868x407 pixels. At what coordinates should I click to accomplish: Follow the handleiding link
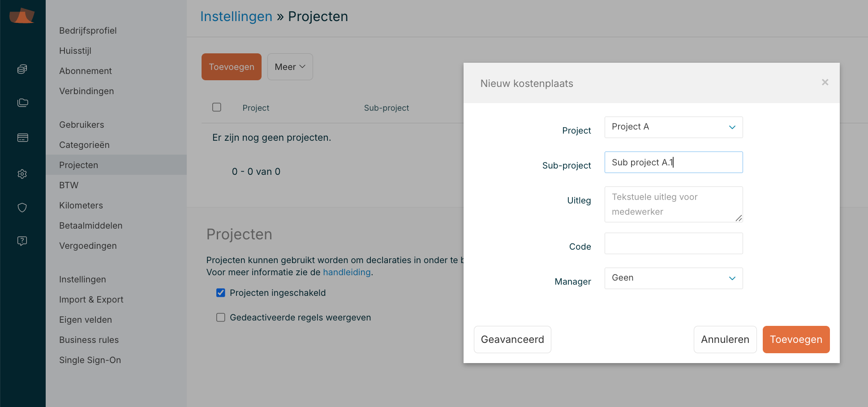tap(347, 272)
